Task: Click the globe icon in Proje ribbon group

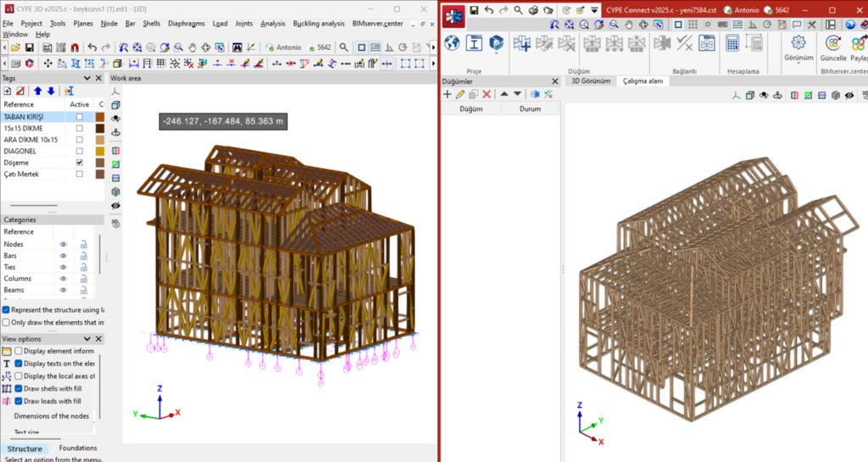Action: (x=452, y=43)
